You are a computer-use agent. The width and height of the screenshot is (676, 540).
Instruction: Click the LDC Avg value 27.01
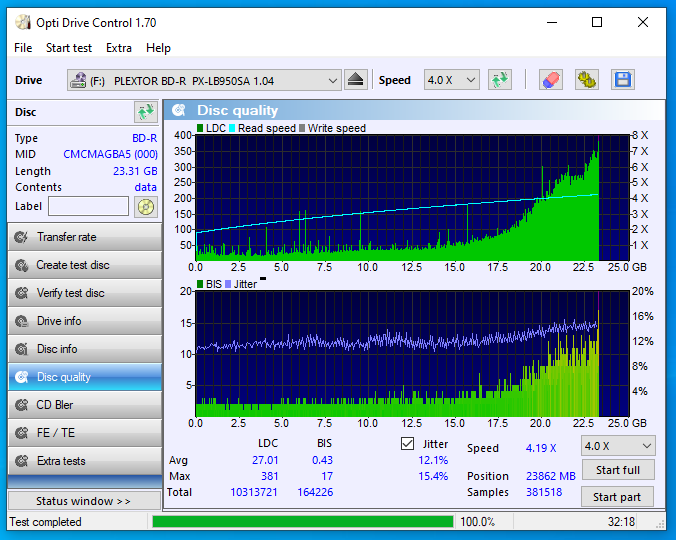(265, 460)
